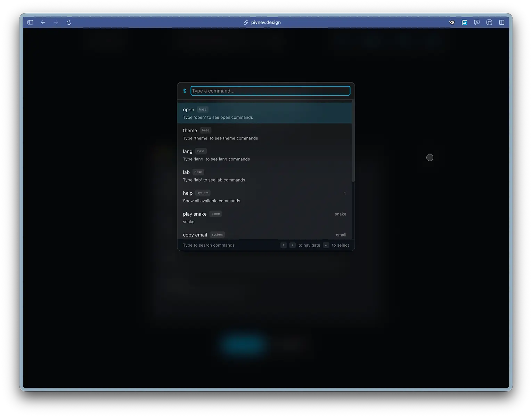
Task: Click the dollar sign prompt symbol
Action: tap(185, 91)
